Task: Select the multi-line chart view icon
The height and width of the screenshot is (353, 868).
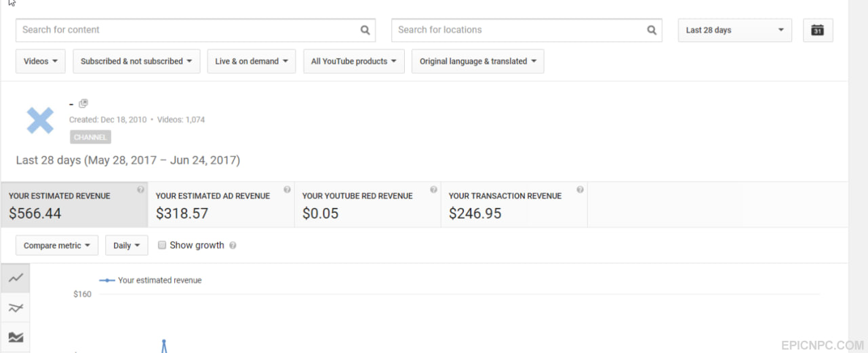Action: pos(16,308)
